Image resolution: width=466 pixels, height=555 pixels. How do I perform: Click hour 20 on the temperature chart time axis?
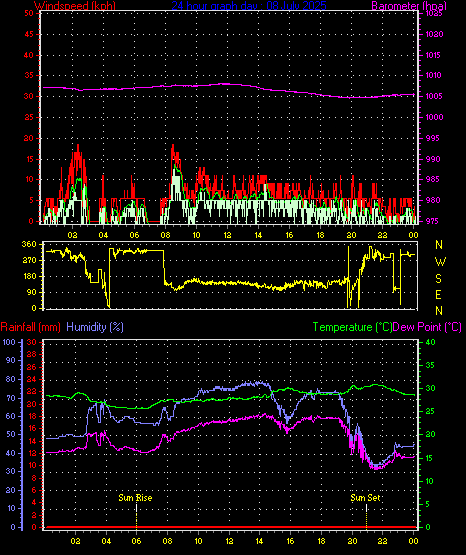coord(352,541)
